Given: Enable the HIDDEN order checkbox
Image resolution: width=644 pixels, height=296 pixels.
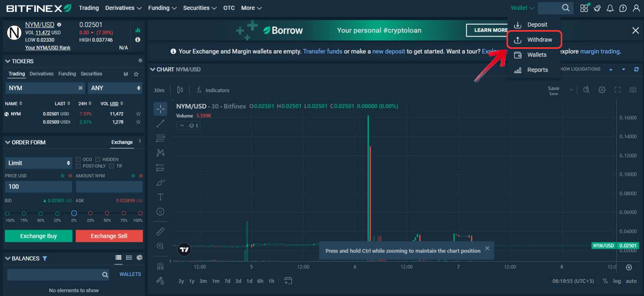Looking at the screenshot, I should click(98, 159).
